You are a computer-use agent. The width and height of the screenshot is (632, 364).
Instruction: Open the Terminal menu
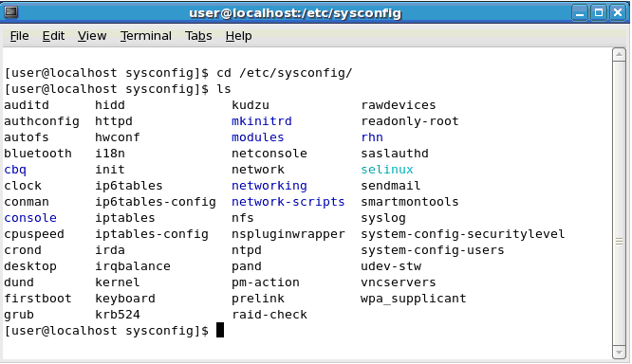(x=145, y=36)
